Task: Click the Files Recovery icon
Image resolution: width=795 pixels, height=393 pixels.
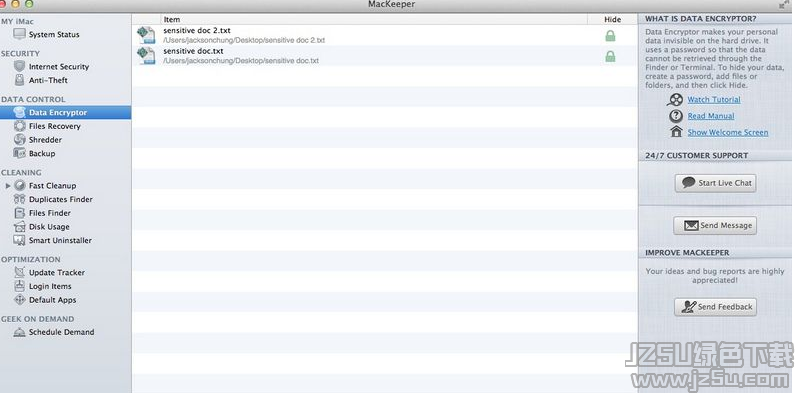Action: point(19,126)
